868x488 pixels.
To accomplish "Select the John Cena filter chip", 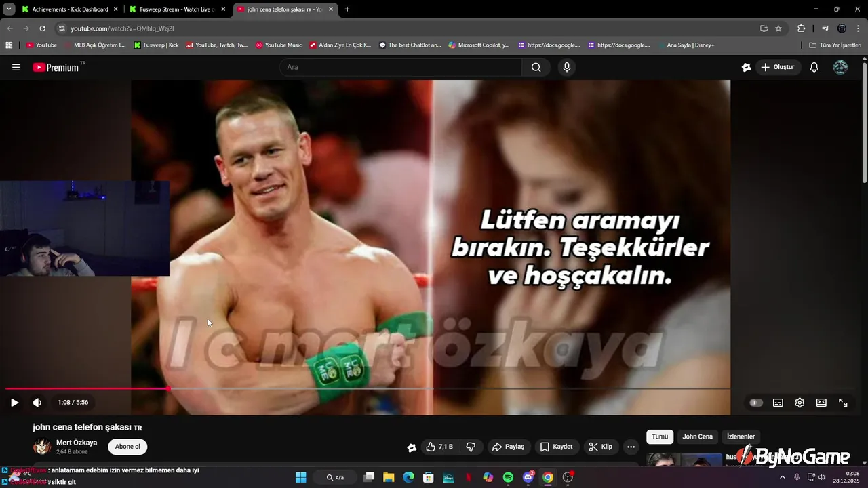I will (x=697, y=436).
